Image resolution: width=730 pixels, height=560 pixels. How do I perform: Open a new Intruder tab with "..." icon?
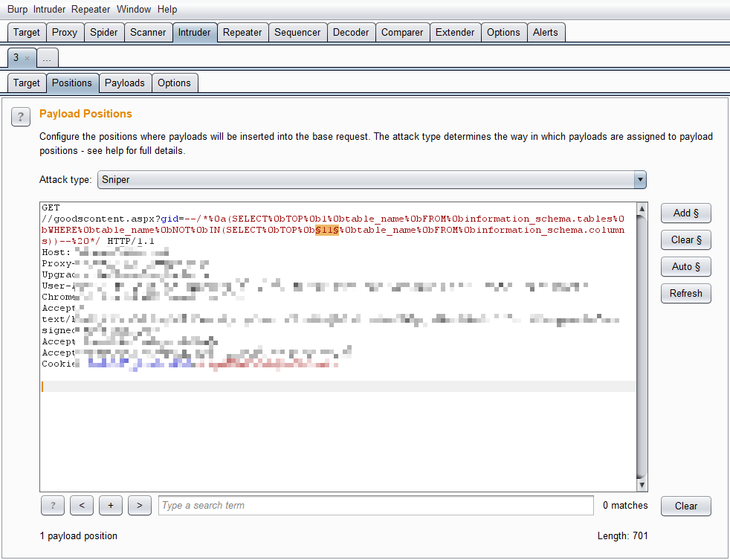coord(46,57)
